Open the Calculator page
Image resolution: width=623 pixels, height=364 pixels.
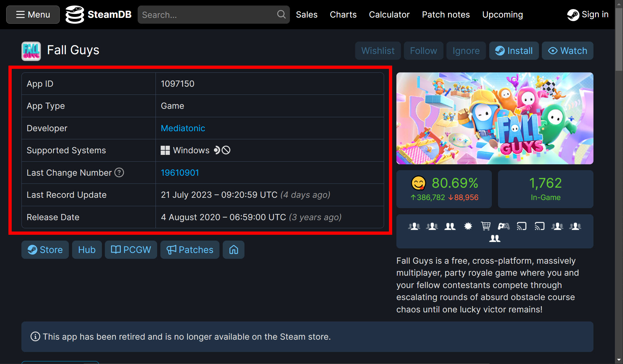coord(389,15)
